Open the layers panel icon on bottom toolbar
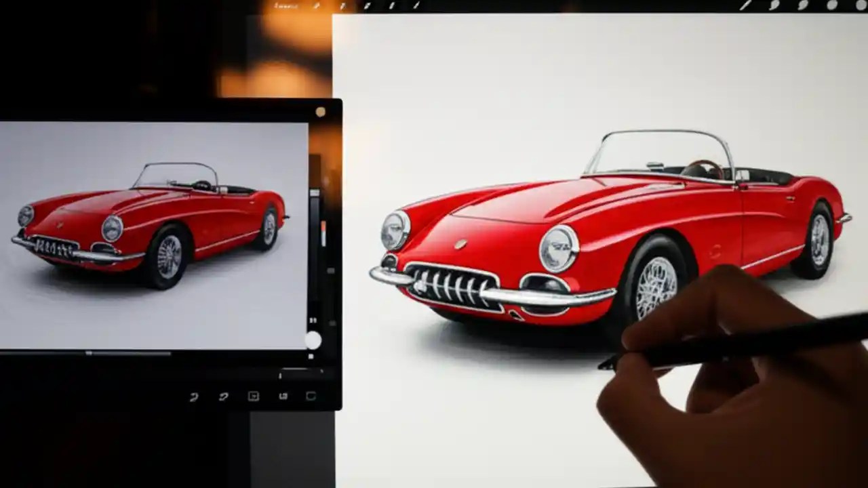 pos(283,396)
